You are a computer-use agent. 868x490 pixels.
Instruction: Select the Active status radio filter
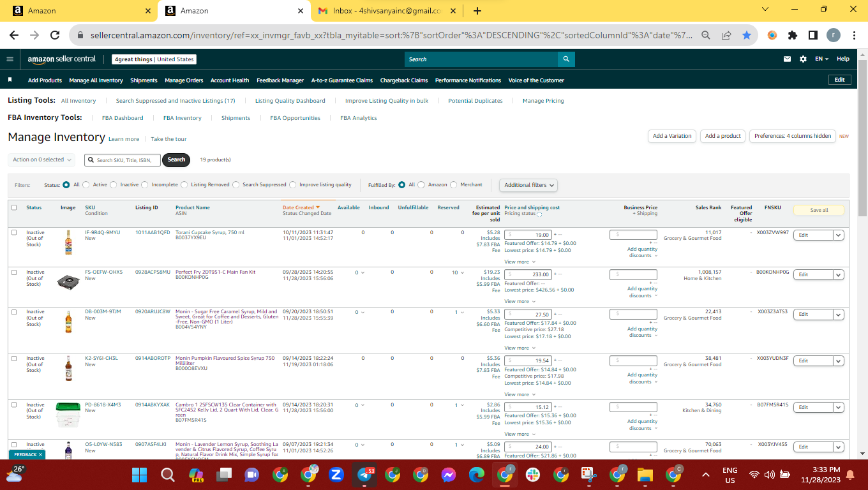86,185
